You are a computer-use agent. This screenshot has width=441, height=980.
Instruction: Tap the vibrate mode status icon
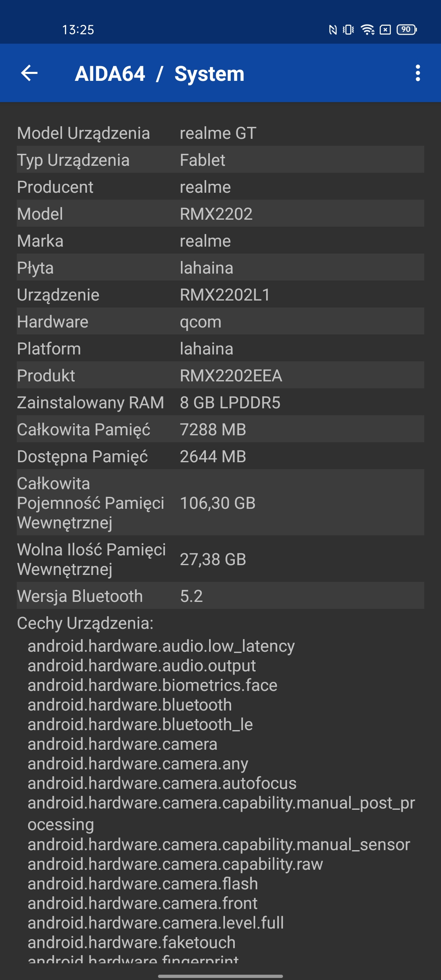click(348, 29)
